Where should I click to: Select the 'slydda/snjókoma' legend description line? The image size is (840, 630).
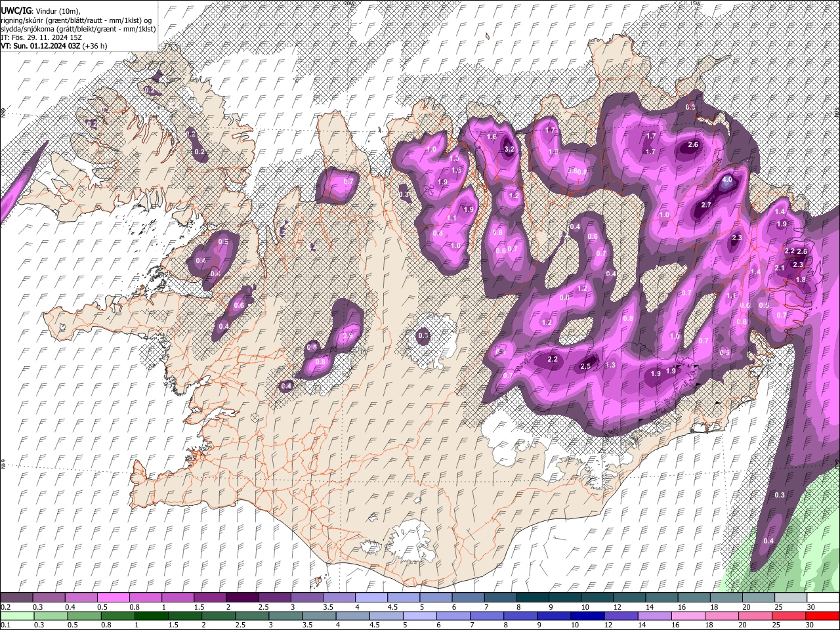click(x=77, y=29)
